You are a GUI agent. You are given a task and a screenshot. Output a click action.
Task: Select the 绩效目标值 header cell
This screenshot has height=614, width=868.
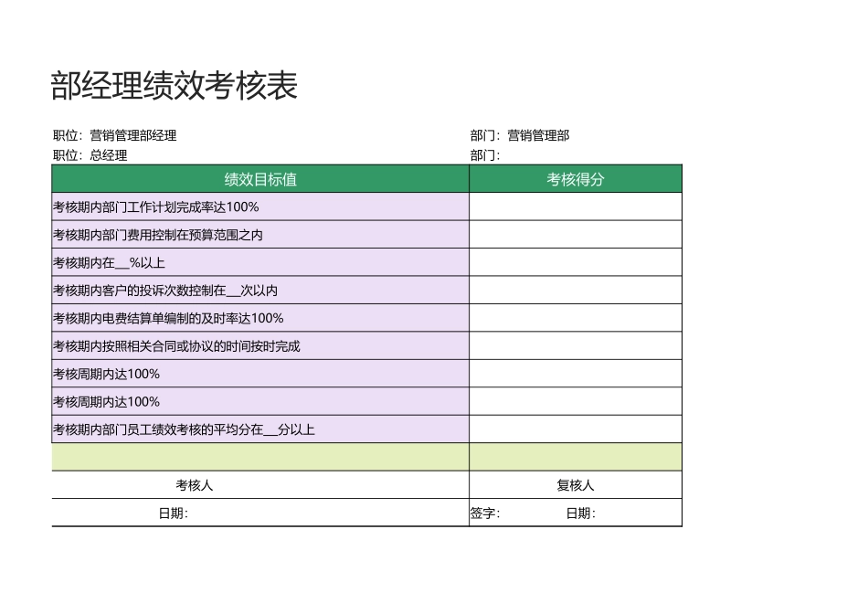259,179
